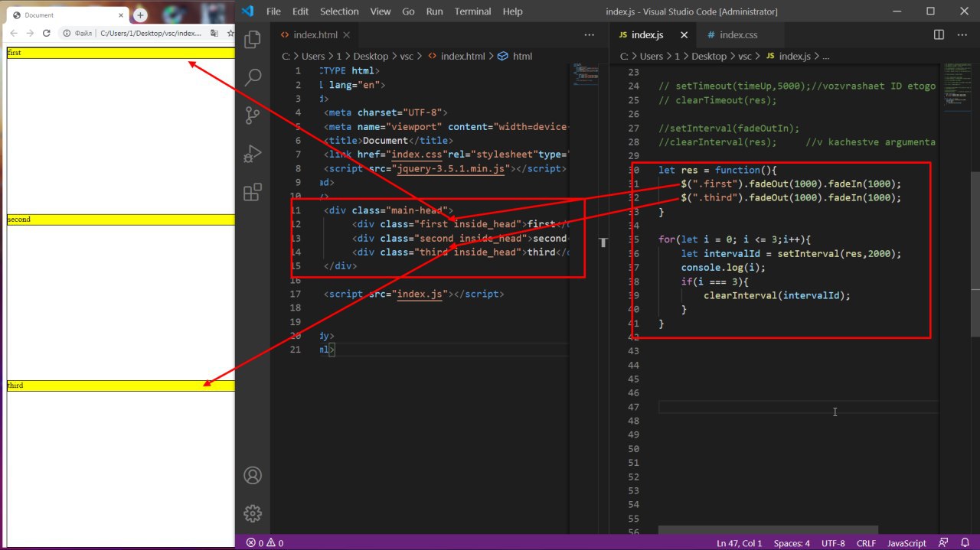Click the index.js horizontal scrollbar
The width and height of the screenshot is (980, 550).
coord(768,530)
